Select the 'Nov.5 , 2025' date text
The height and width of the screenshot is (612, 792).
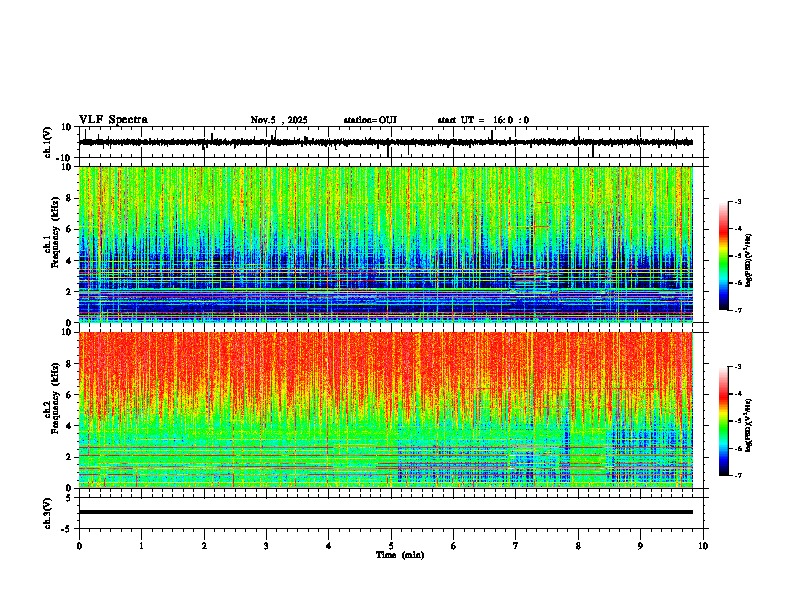pyautogui.click(x=279, y=120)
